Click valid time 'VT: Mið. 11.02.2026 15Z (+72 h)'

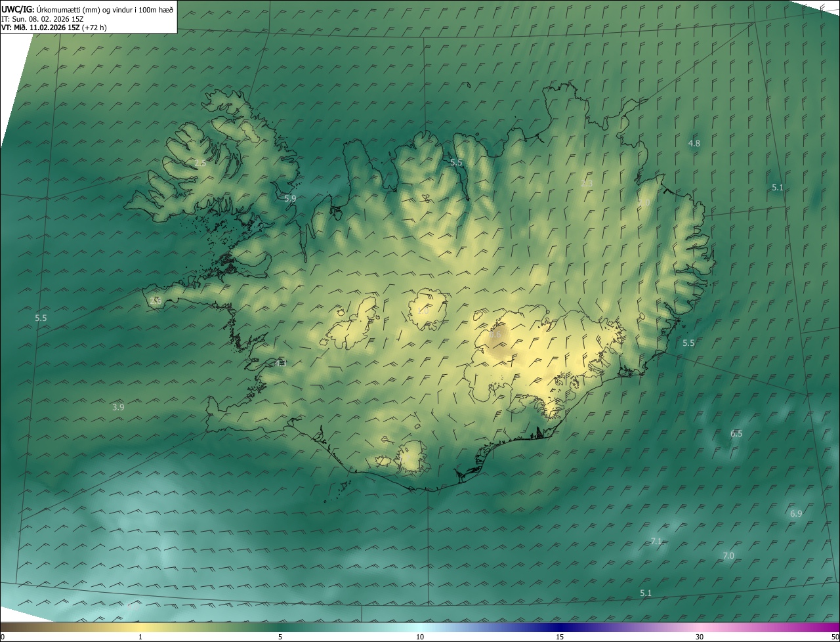(x=54, y=28)
